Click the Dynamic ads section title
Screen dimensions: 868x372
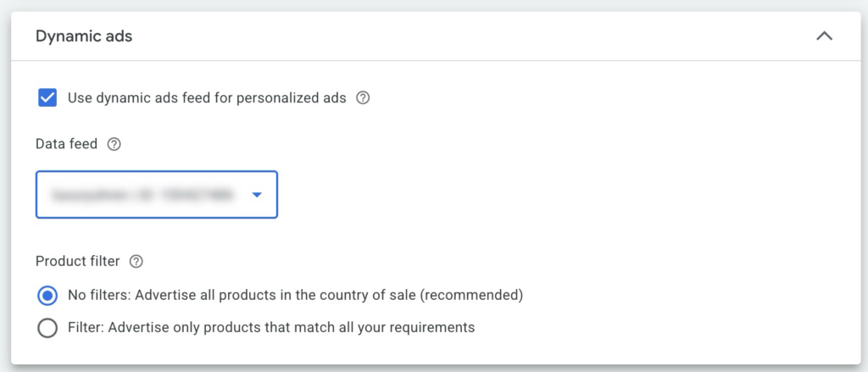84,36
